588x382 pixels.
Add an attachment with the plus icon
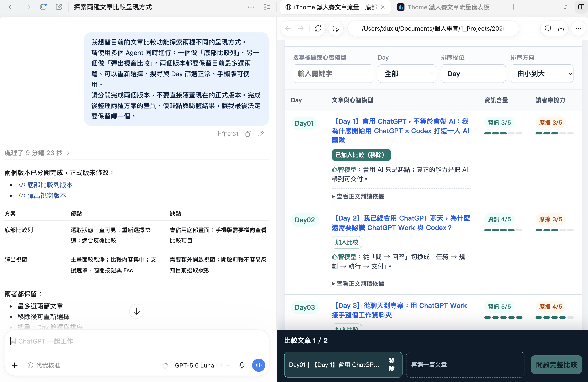(x=15, y=365)
